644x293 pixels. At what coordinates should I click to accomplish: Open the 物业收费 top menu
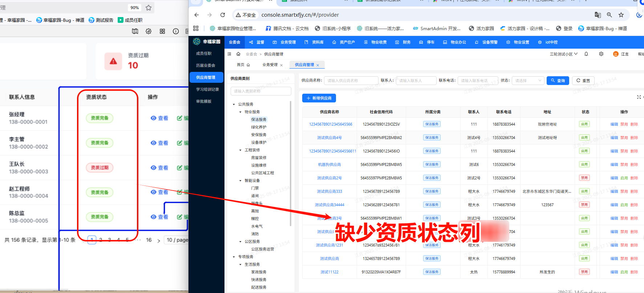[375, 42]
